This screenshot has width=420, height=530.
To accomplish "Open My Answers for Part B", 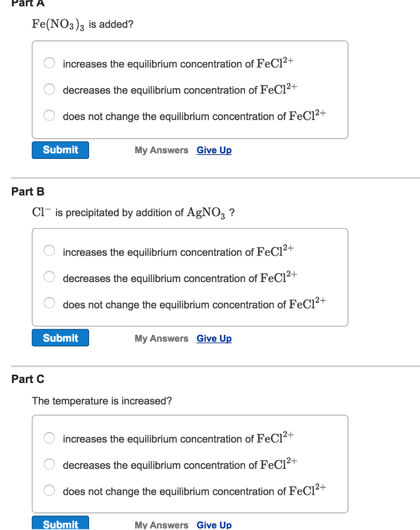I will (x=161, y=338).
